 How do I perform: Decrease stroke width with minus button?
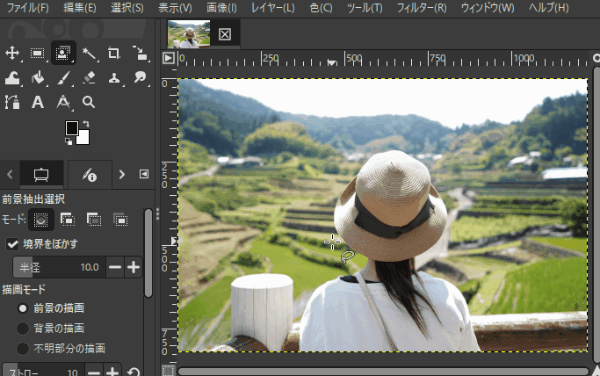click(94, 372)
